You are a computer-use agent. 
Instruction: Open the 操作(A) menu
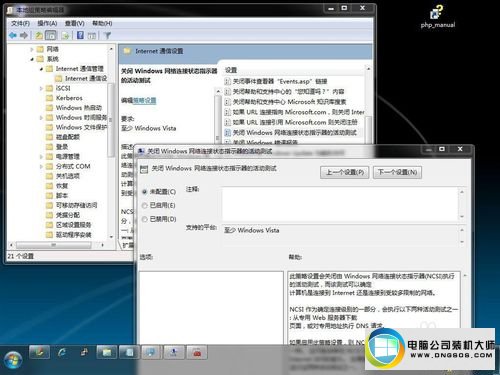point(47,23)
